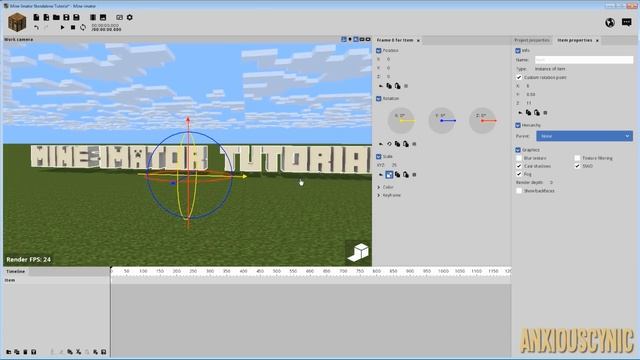The width and height of the screenshot is (640, 360).
Task: Click the leftmost view option icon in the Work camera header
Action: [x=344, y=40]
